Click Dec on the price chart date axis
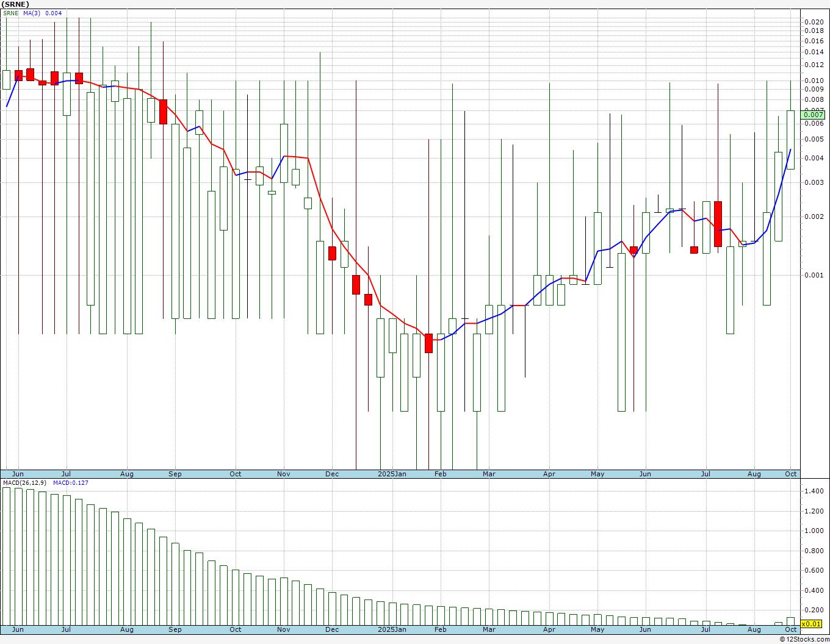Viewport: 830px width, 644px height. click(332, 474)
